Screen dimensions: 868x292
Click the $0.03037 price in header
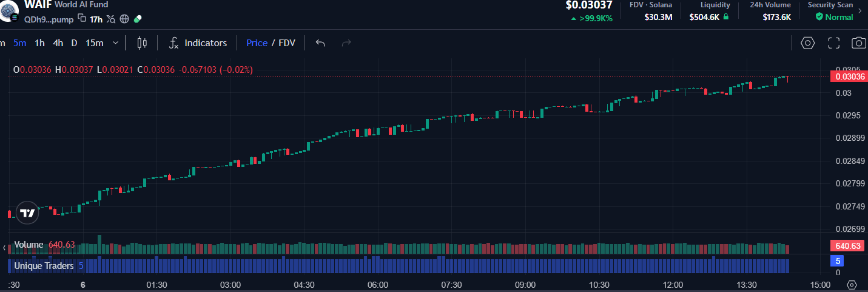click(589, 5)
